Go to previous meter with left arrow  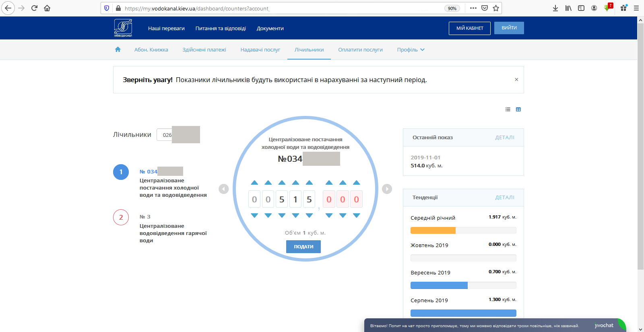pyautogui.click(x=223, y=189)
